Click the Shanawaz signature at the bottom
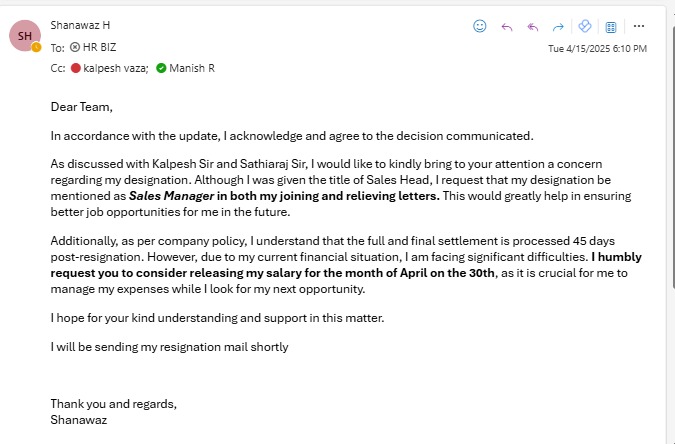The height and width of the screenshot is (444, 675). pos(79,420)
